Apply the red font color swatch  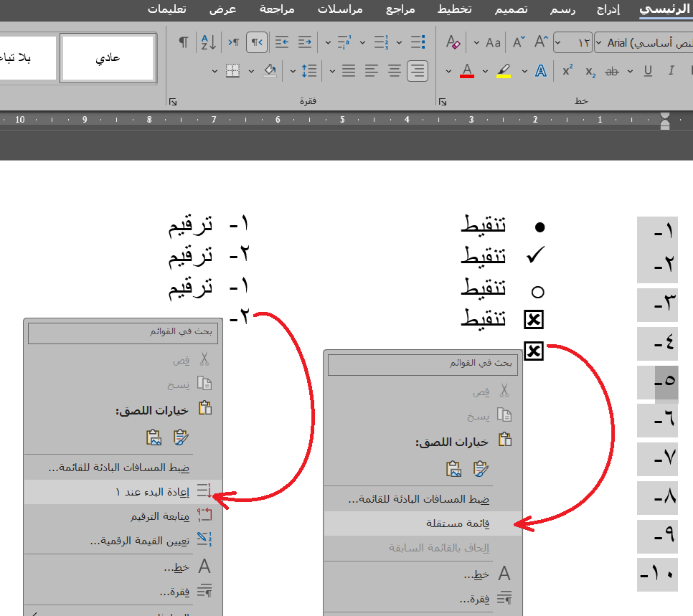pyautogui.click(x=467, y=71)
